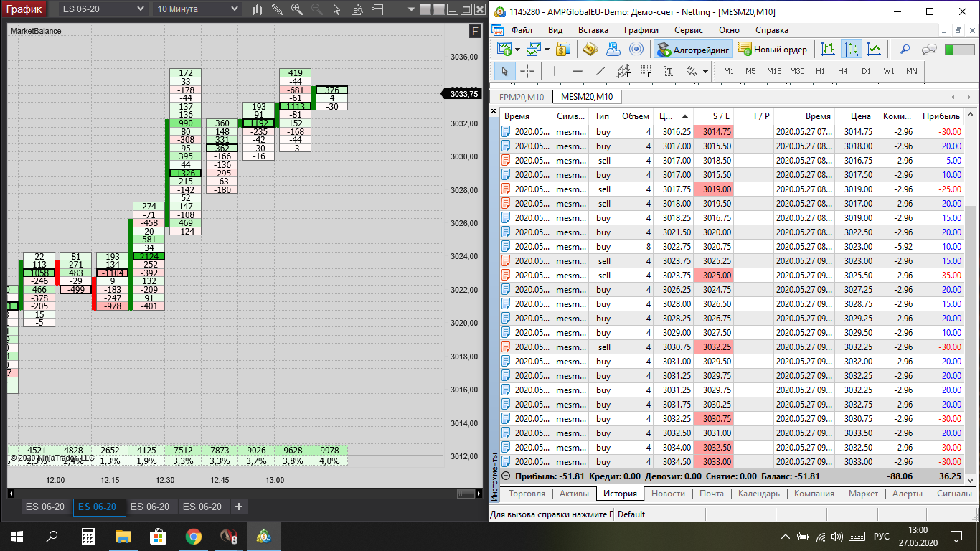Open the Календарь tab
980x551 pixels.
pos(758,494)
